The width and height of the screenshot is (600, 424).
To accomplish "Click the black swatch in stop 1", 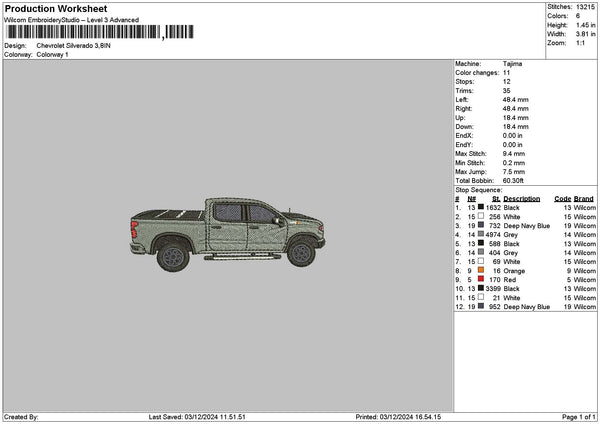I will click(481, 207).
